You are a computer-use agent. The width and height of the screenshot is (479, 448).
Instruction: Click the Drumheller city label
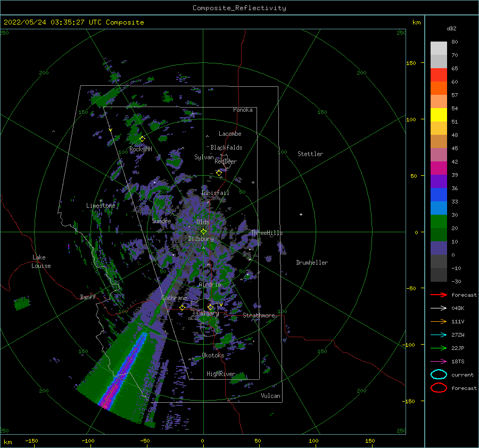(x=312, y=263)
